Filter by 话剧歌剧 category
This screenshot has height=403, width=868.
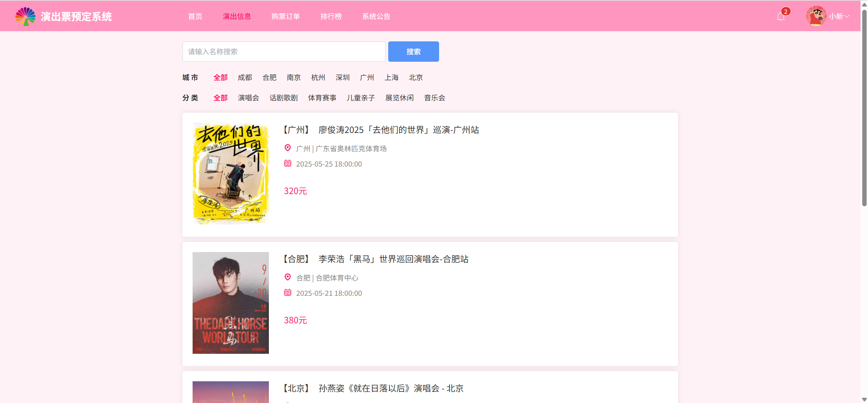click(x=283, y=98)
